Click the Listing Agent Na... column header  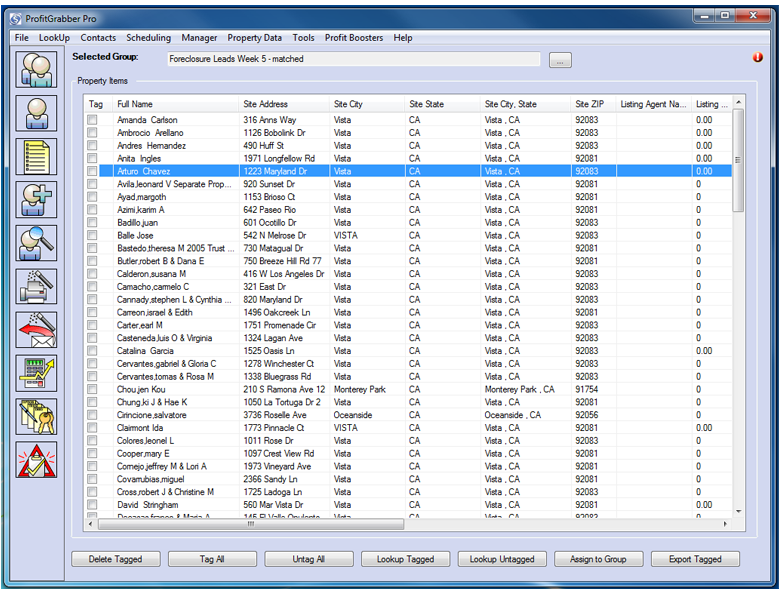tap(654, 104)
